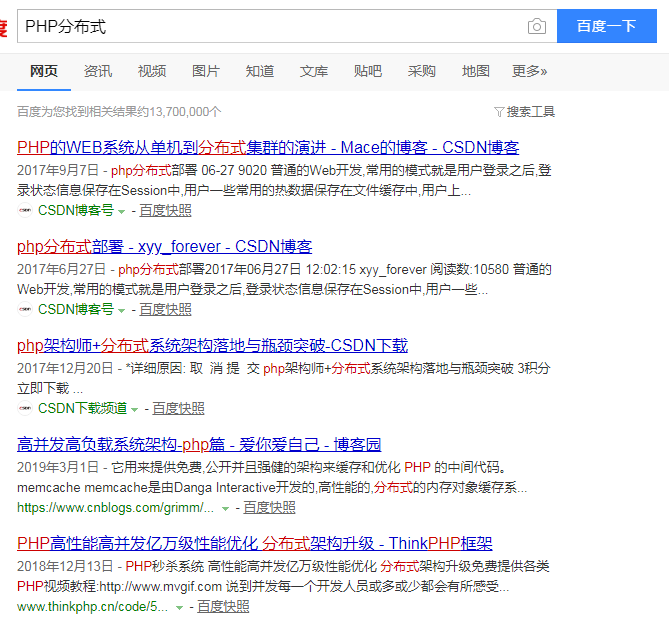Click the date text 2017年9月7日
This screenshot has width=669, height=625.
coord(58,170)
